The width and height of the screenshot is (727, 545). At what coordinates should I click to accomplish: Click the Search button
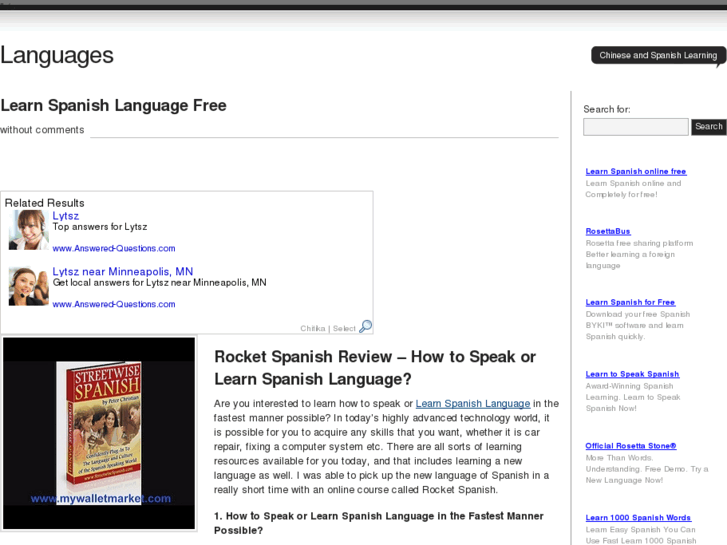[x=708, y=127]
